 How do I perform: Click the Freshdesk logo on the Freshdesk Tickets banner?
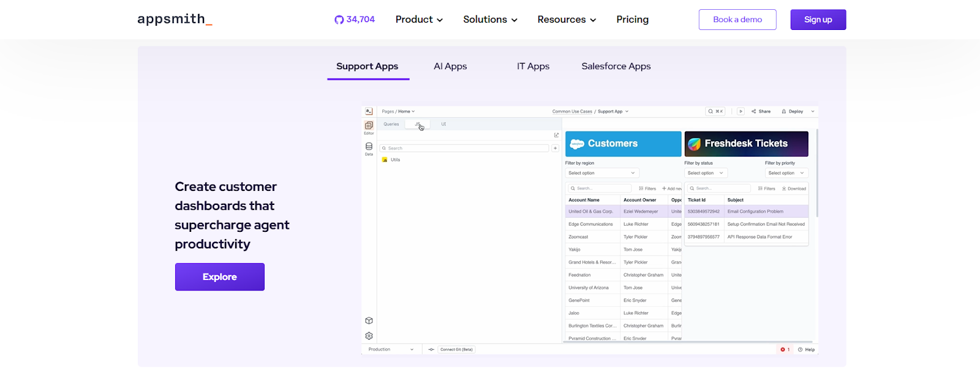coord(694,144)
